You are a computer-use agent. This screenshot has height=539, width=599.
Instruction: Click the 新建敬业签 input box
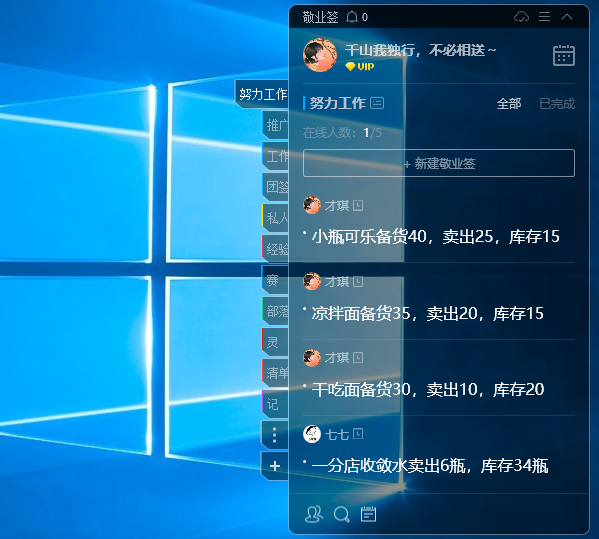click(x=439, y=163)
